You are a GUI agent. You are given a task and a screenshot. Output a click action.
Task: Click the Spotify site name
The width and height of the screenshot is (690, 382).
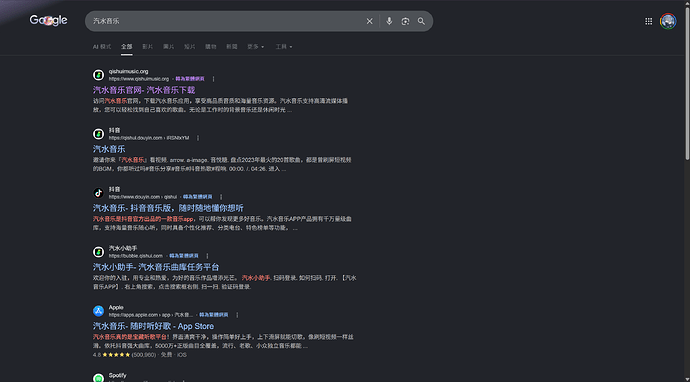(x=117, y=375)
